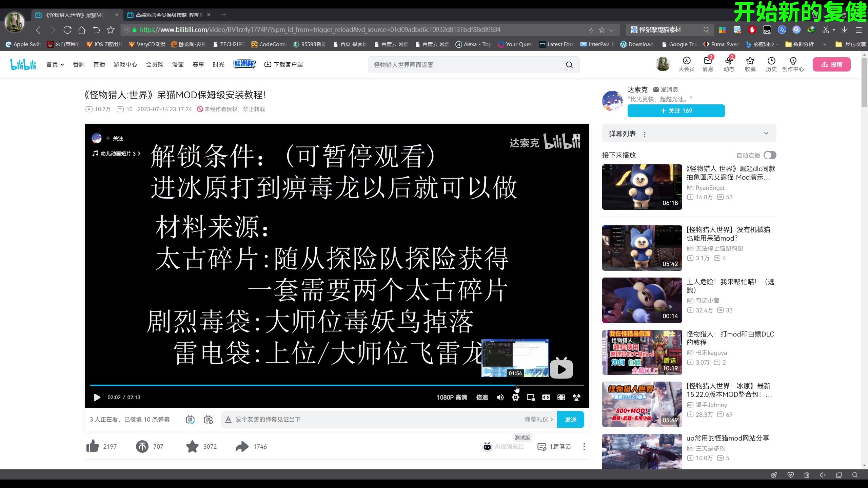Open 消息 messages icon
This screenshot has height=488, width=868.
coord(708,64)
